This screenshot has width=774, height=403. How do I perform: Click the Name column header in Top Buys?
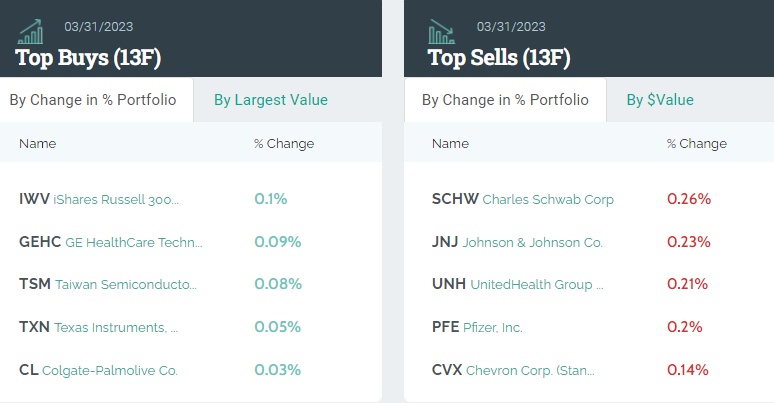[x=38, y=143]
